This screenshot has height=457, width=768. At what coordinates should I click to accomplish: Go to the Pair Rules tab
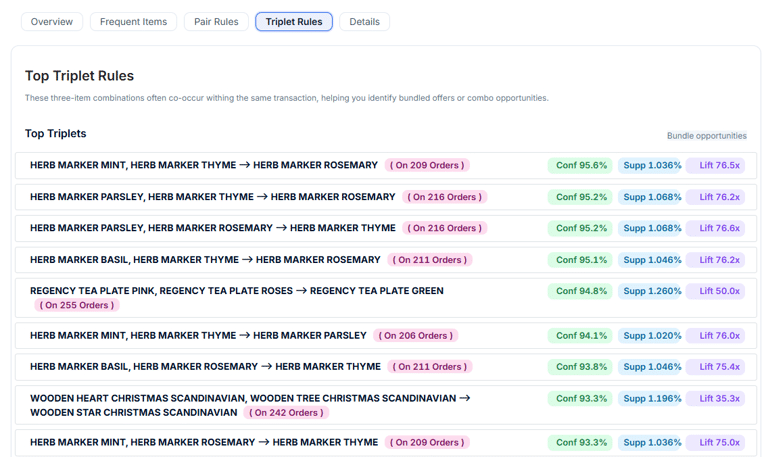(216, 22)
